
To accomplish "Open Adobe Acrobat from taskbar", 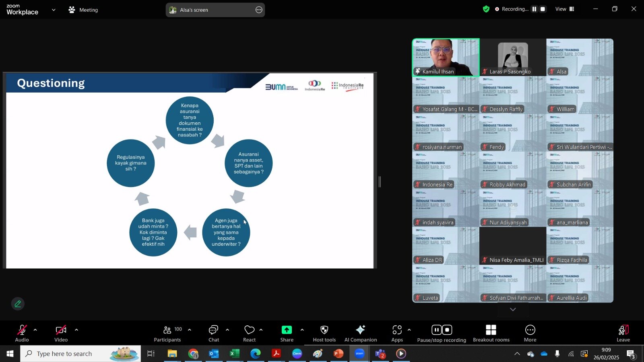I will coord(276,354).
